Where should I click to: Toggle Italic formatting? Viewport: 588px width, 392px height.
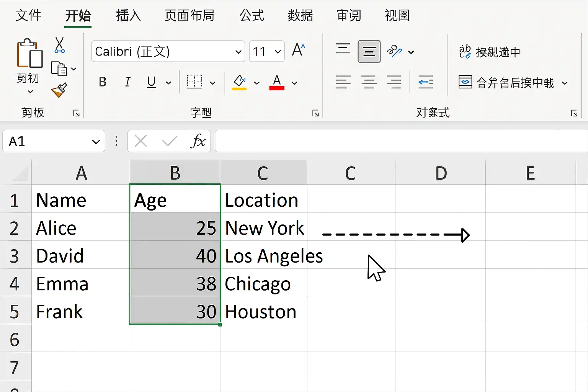(127, 82)
